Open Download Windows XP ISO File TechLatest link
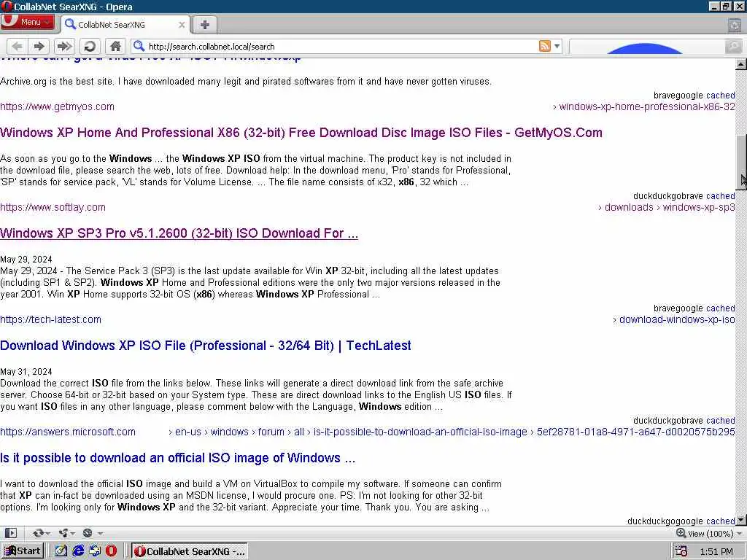This screenshot has height=560, width=747. 205,346
